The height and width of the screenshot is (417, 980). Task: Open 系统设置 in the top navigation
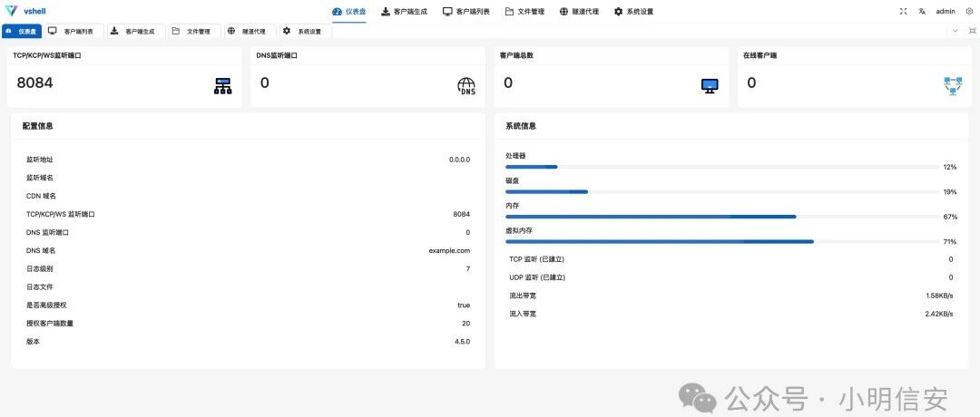(633, 11)
